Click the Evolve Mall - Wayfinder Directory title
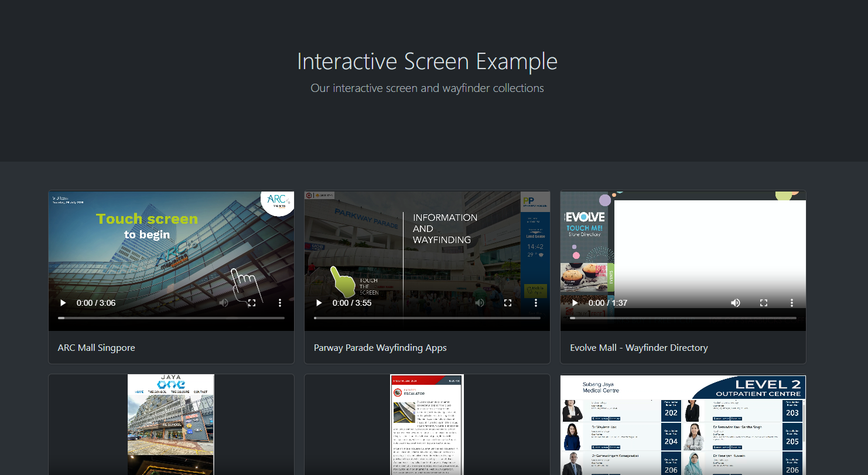The image size is (868, 475). (639, 348)
